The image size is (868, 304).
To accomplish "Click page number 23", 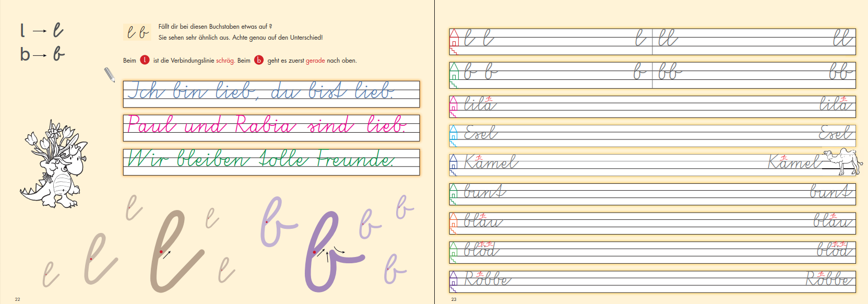I will (454, 299).
